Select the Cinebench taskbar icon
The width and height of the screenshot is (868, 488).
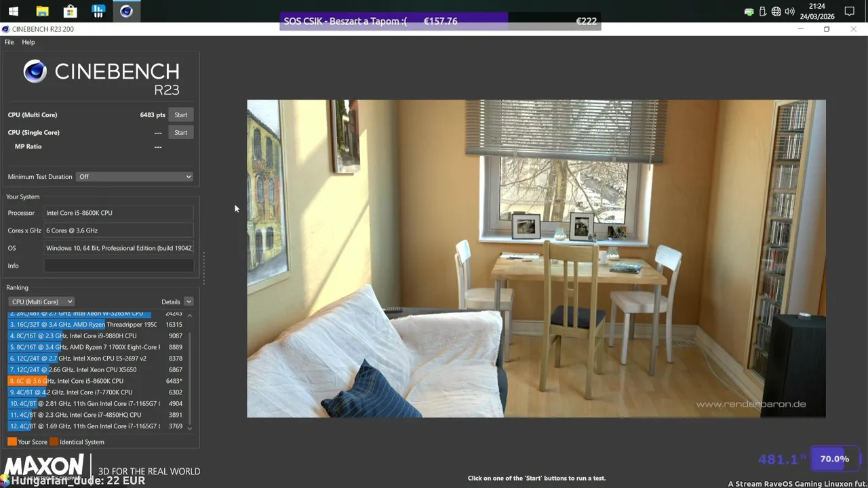(x=126, y=11)
